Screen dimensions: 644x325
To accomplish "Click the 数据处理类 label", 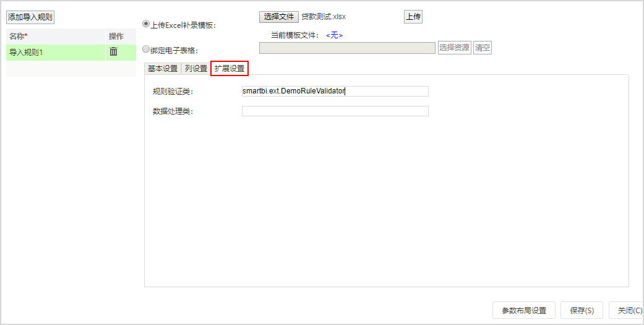I will click(173, 111).
